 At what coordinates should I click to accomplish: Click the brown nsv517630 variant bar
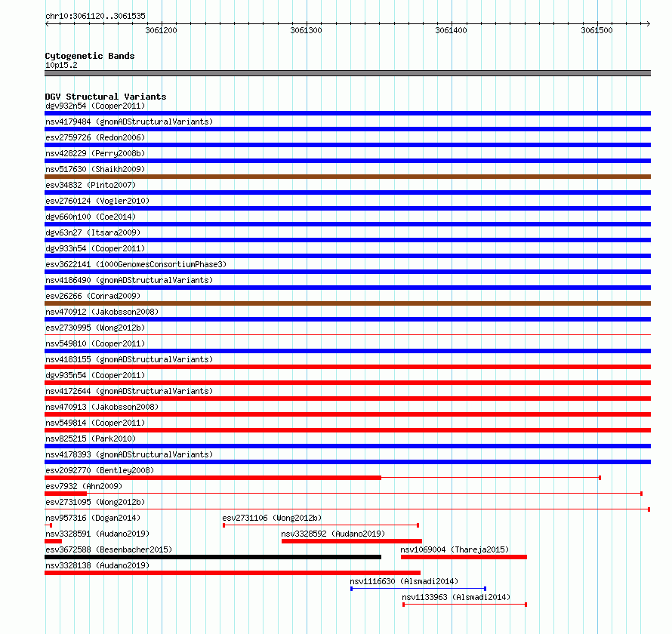pyautogui.click(x=347, y=177)
